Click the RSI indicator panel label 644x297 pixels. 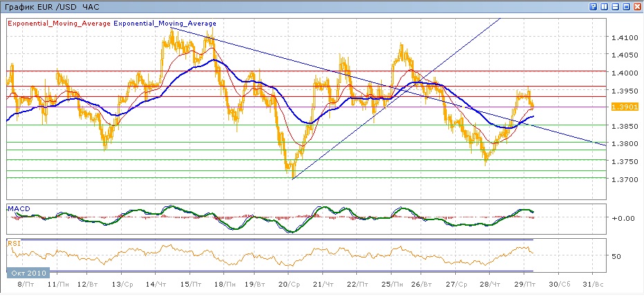tap(13, 243)
